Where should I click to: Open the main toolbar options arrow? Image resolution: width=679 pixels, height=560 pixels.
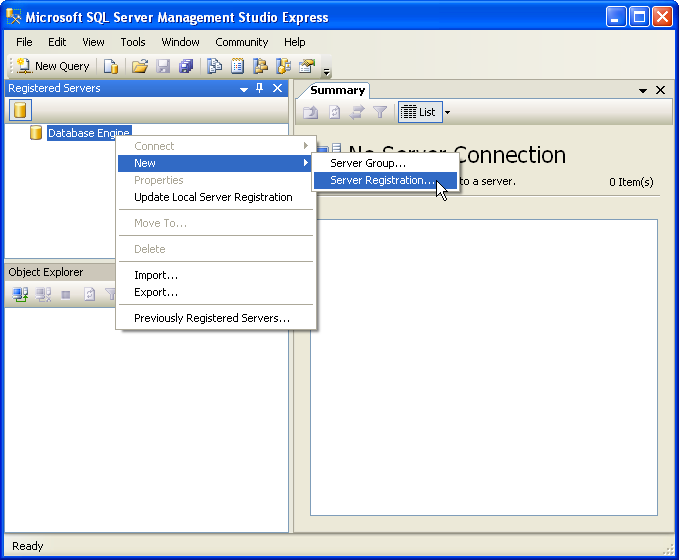(x=327, y=71)
